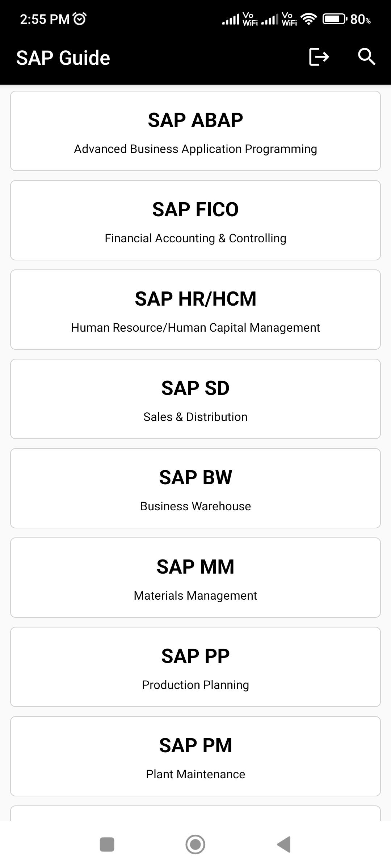Tap the alarm clock status icon

click(80, 19)
